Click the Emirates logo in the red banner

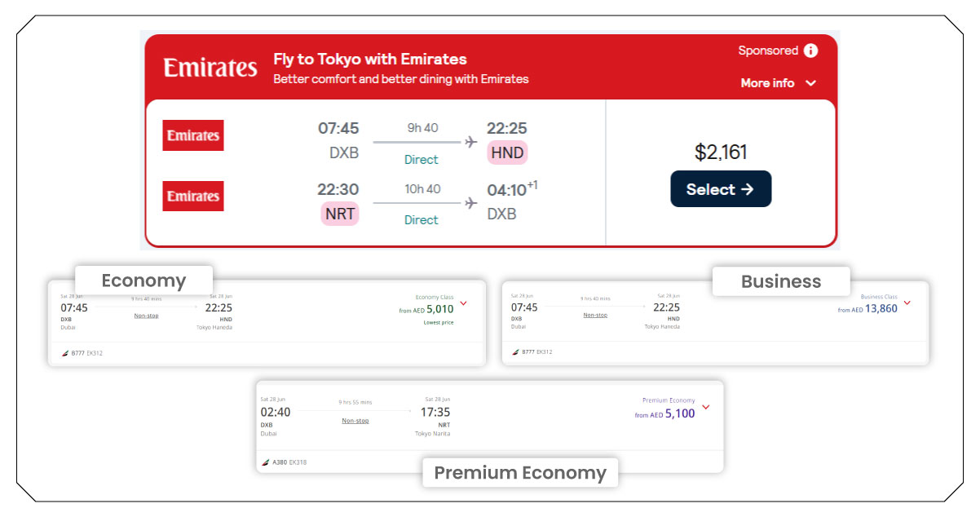click(x=210, y=68)
